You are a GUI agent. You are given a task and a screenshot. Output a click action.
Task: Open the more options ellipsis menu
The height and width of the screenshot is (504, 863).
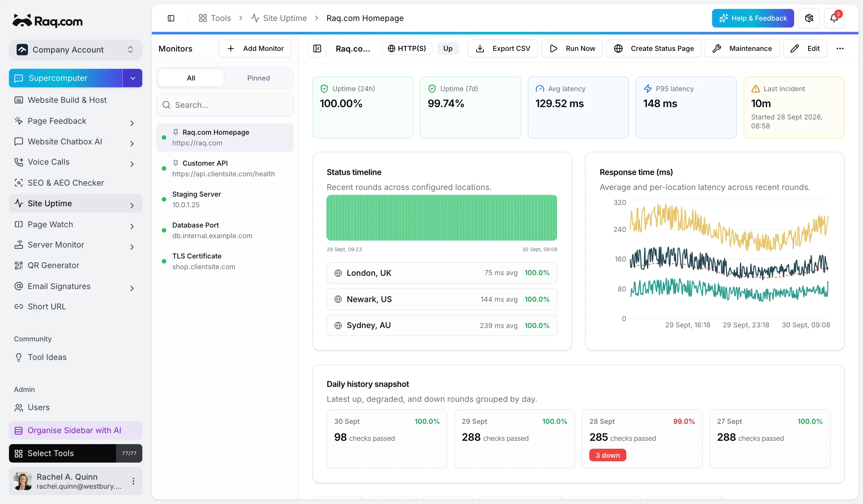840,49
